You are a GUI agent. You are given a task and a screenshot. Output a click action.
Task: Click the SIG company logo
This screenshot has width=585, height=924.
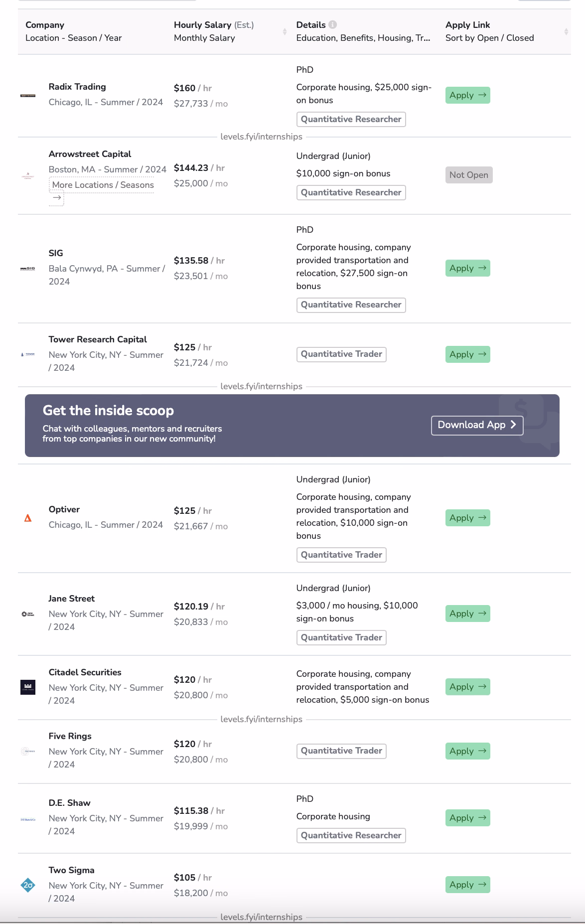[28, 269]
